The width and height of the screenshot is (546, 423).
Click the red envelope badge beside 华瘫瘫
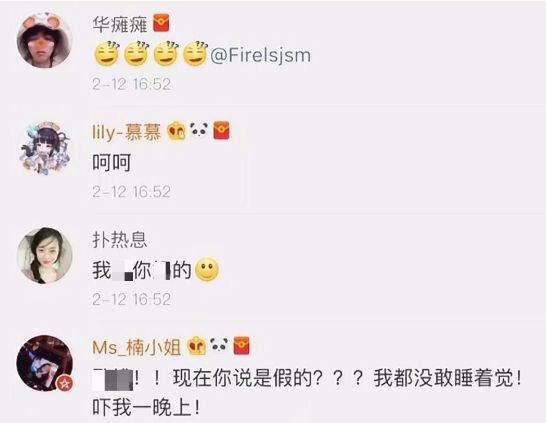(161, 23)
